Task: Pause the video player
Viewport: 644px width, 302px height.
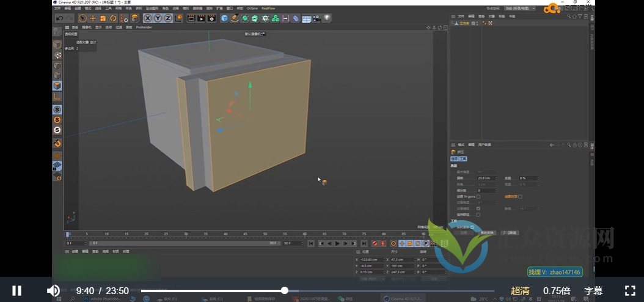Action: click(x=17, y=291)
